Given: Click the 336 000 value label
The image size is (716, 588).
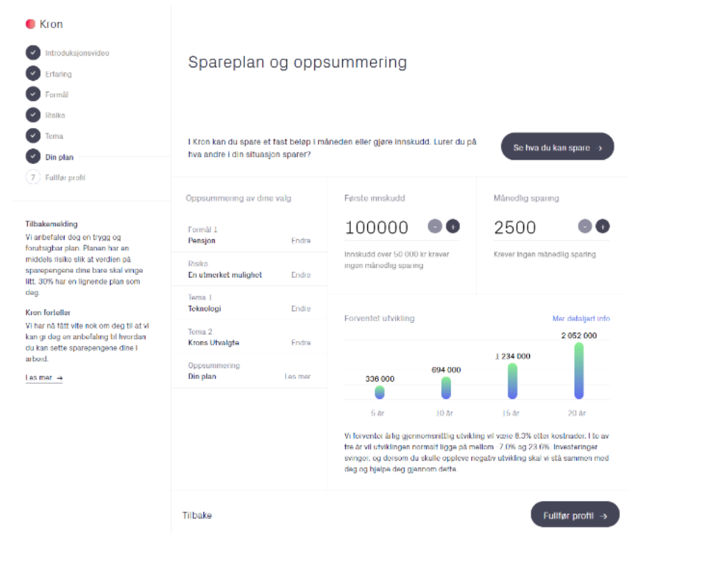Looking at the screenshot, I should point(380,379).
